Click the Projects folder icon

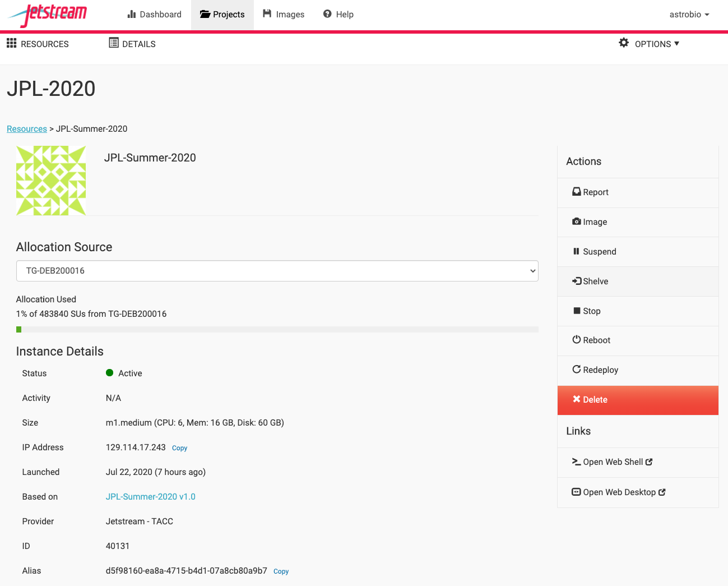pyautogui.click(x=205, y=14)
